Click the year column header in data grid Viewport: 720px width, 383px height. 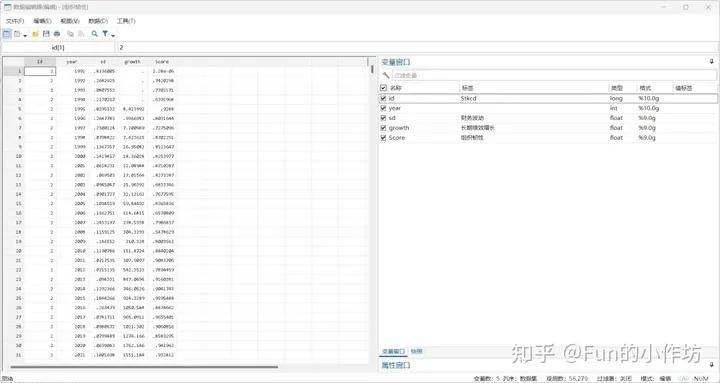[x=71, y=62]
